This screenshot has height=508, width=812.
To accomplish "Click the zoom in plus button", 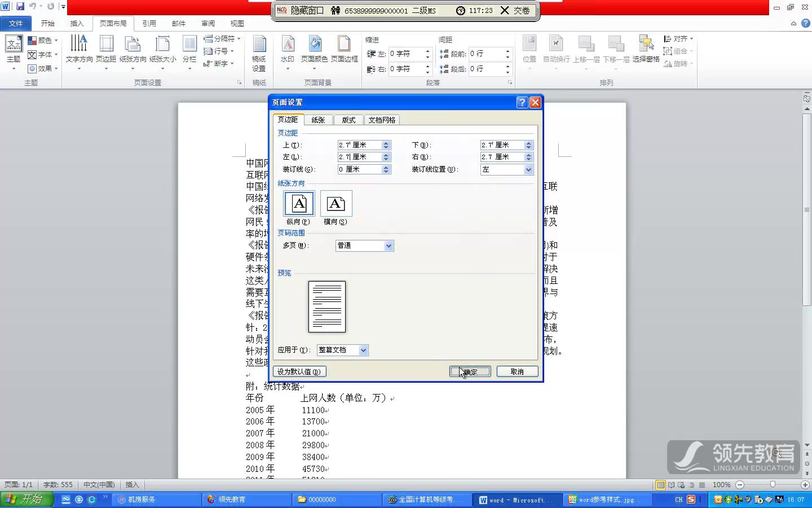I will coord(805,485).
